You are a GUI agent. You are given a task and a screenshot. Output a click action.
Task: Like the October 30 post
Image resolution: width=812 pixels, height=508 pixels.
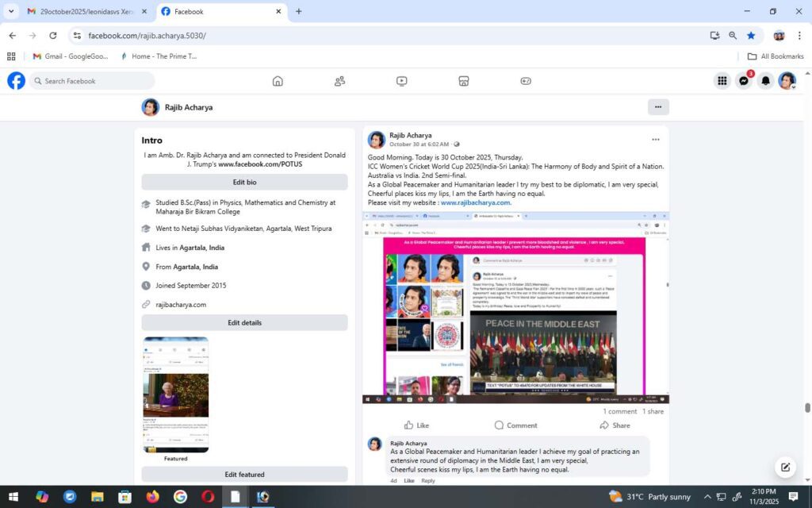416,425
